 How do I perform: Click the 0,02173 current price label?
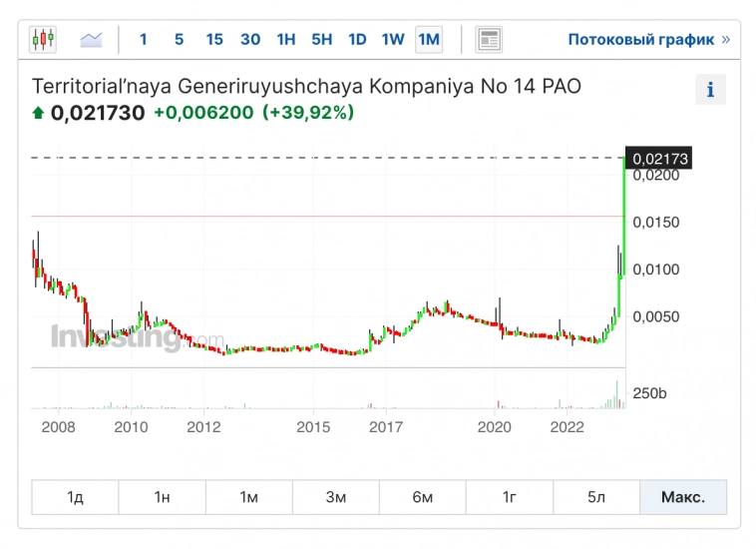(x=660, y=159)
